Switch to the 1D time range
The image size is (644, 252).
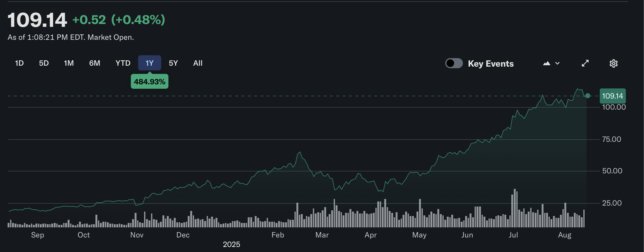[19, 63]
